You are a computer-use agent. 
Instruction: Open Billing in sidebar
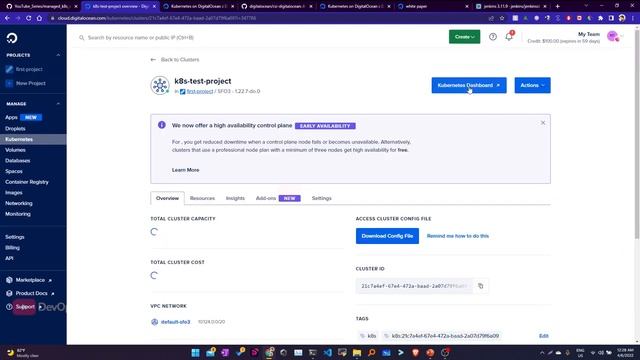click(12, 247)
